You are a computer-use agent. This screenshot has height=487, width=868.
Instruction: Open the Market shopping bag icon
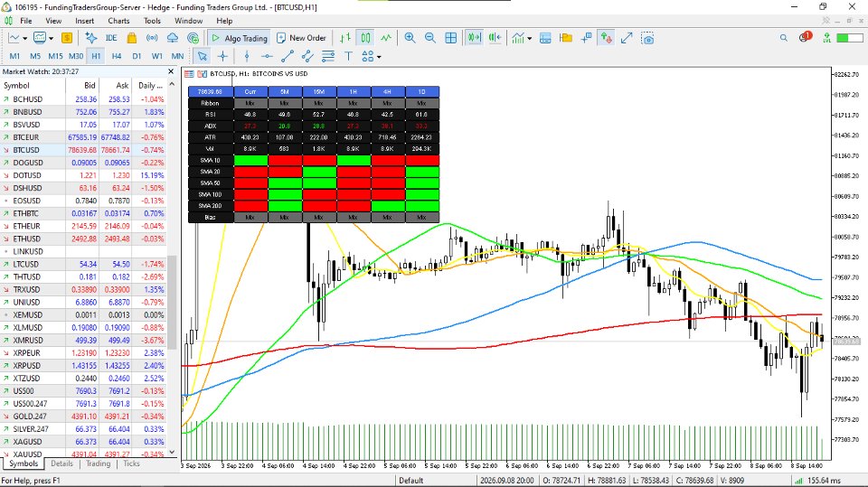point(132,38)
